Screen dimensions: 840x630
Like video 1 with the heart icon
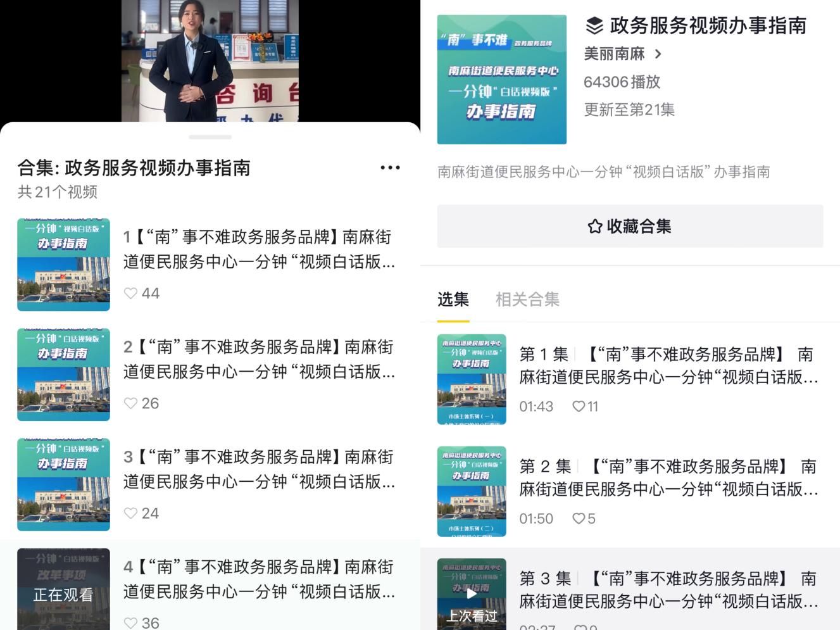[131, 293]
